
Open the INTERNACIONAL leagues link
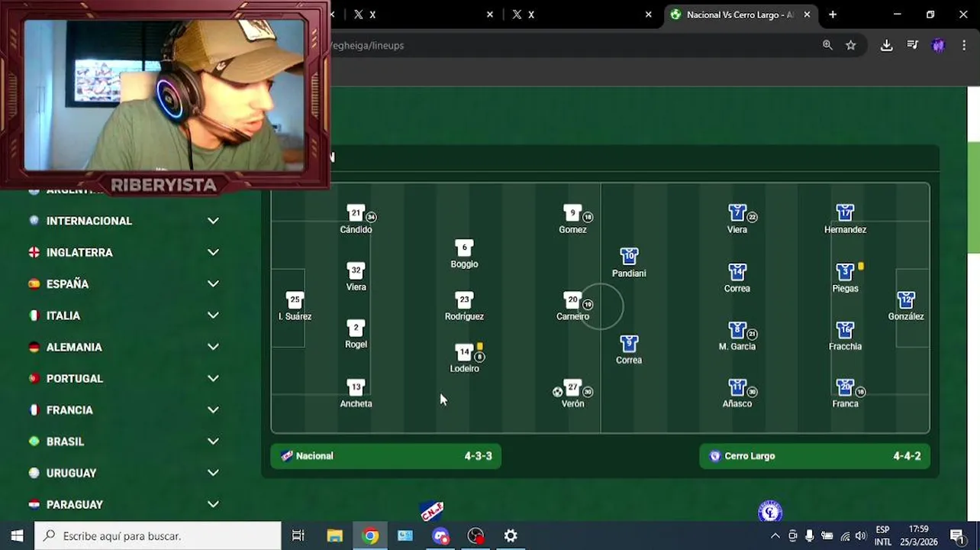tap(89, 221)
